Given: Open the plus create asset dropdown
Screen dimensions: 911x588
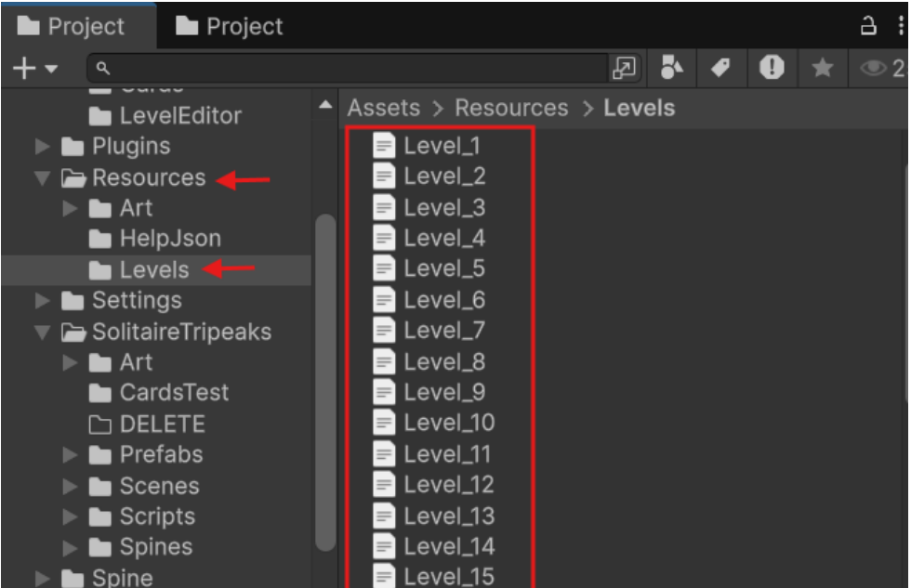Looking at the screenshot, I should click(x=35, y=68).
